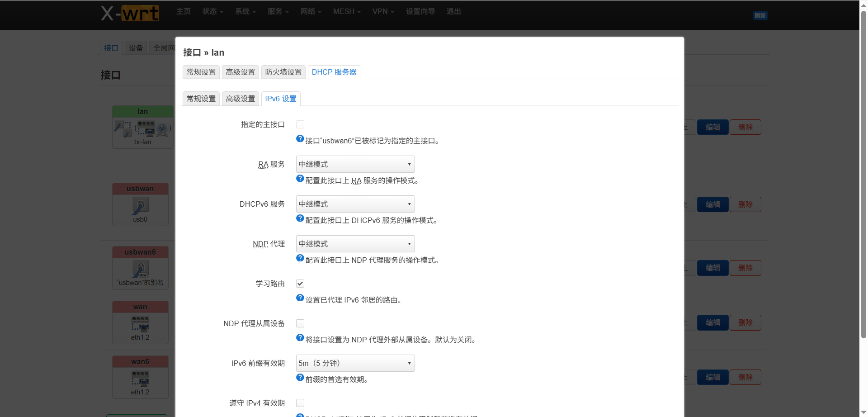Click the help icon beside 学习路由
The image size is (868, 417).
coord(300,298)
